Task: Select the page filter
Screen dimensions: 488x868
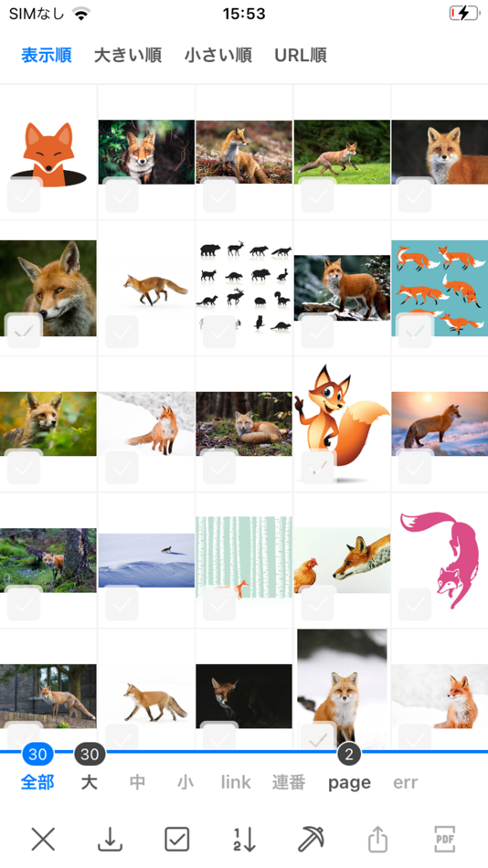Action: 349,783
